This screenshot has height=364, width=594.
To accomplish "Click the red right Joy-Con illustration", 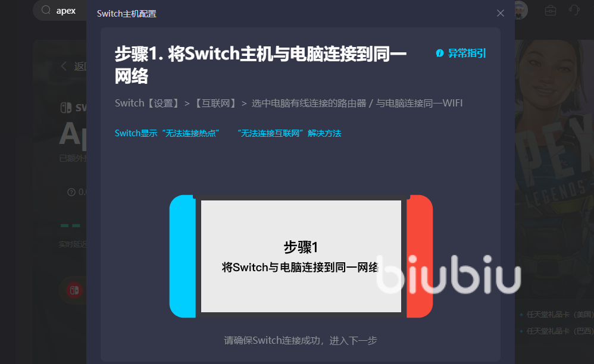I will [420, 256].
